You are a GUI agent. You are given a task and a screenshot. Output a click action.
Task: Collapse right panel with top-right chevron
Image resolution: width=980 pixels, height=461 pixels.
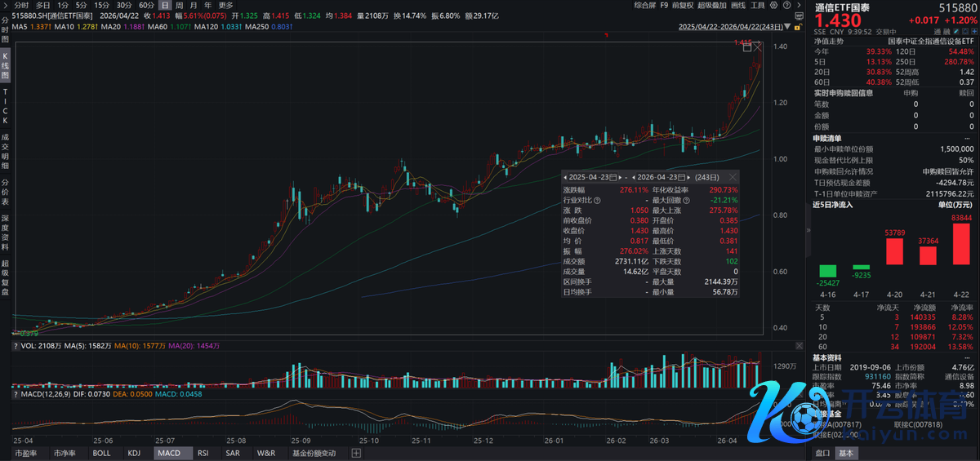point(800,5)
